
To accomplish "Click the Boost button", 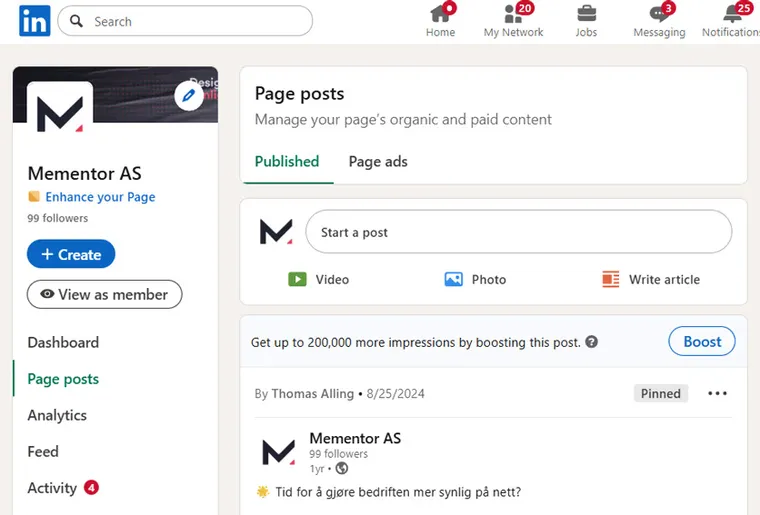I will pyautogui.click(x=702, y=341).
